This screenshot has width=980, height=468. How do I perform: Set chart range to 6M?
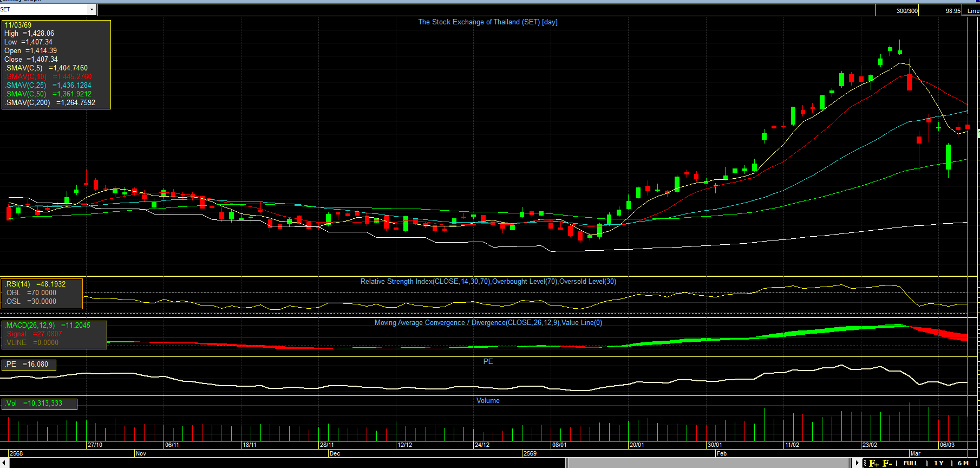click(963, 463)
